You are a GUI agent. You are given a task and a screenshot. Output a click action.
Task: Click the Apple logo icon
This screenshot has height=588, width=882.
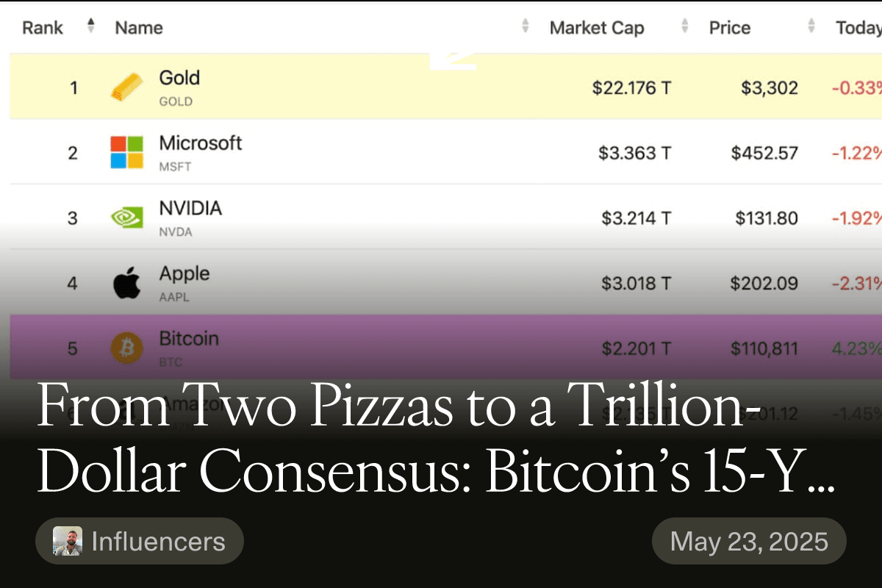(126, 282)
